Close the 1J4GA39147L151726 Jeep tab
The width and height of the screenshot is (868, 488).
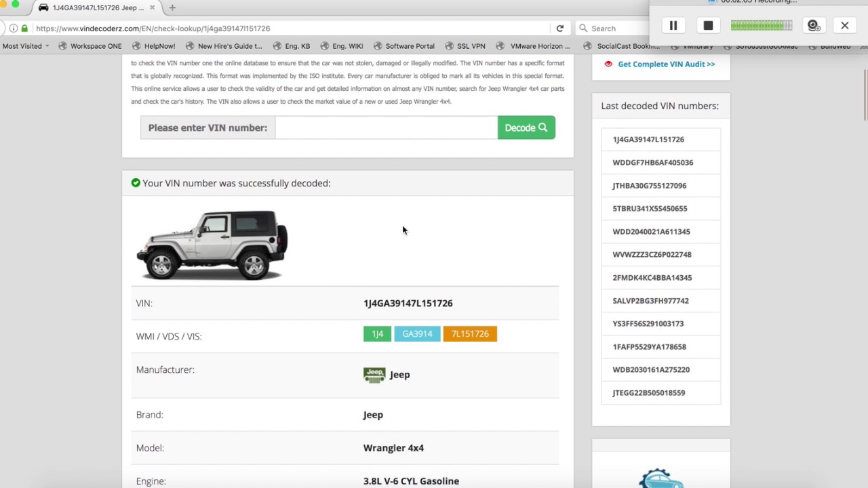152,7
